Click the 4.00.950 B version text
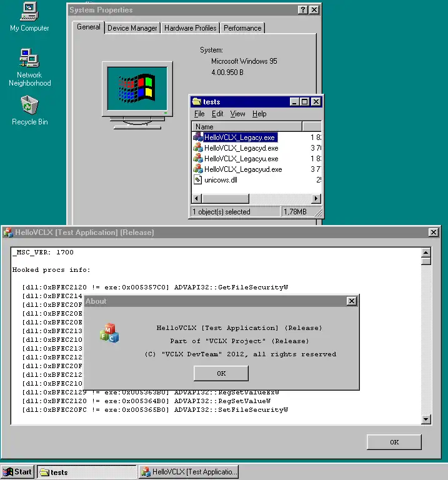Viewport: 448px width, 480px height. tap(227, 72)
